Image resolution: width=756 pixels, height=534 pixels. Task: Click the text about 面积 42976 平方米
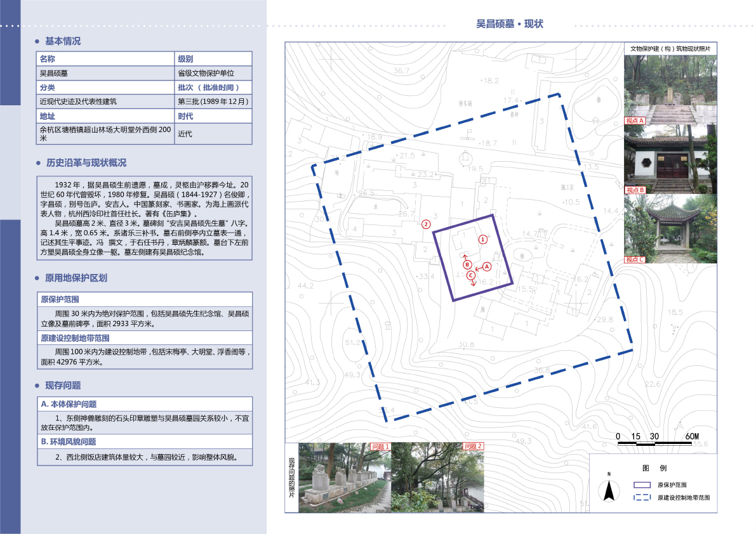pyautogui.click(x=145, y=357)
